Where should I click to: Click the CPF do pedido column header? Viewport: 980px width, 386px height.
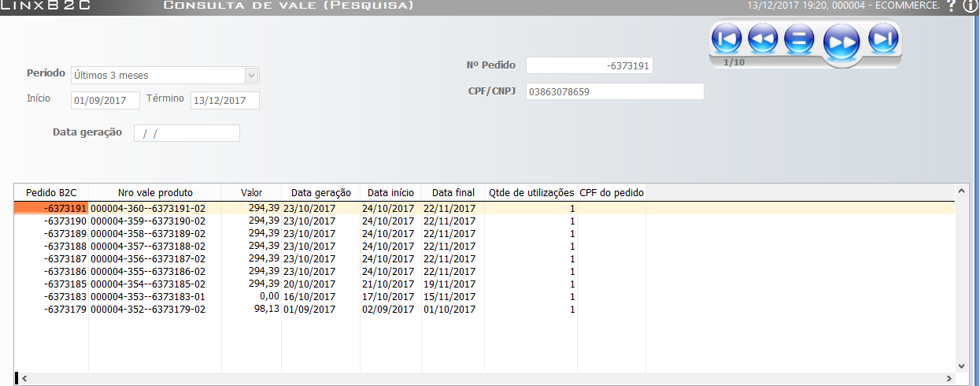(612, 192)
